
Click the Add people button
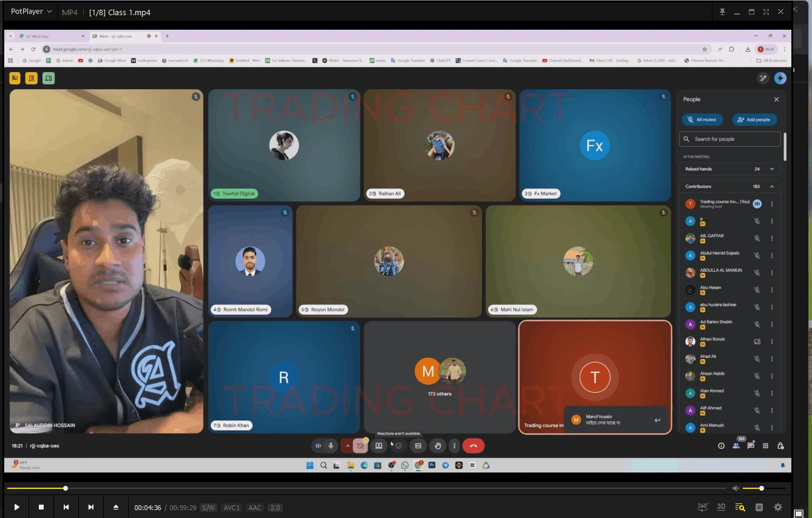[754, 120]
